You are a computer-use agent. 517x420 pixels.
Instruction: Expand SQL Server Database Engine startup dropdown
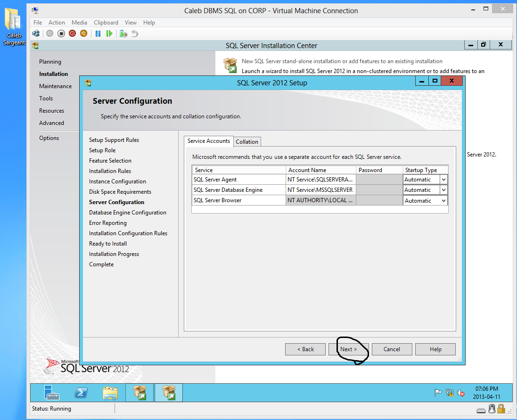pos(443,190)
